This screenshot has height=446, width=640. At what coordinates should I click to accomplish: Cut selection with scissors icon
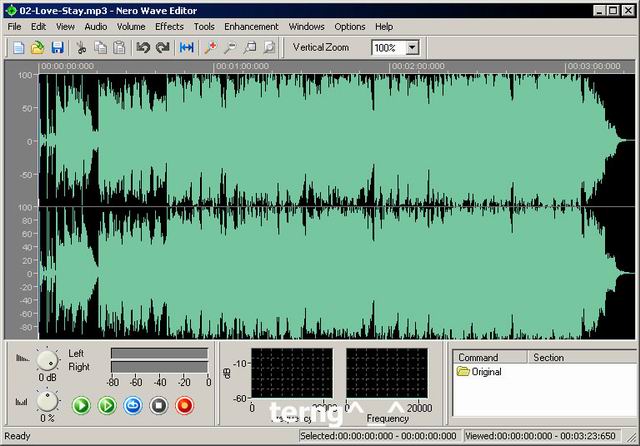pyautogui.click(x=81, y=48)
